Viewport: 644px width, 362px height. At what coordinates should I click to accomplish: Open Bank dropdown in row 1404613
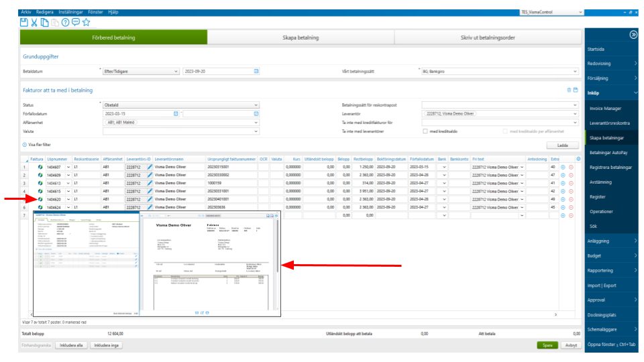pyautogui.click(x=444, y=184)
